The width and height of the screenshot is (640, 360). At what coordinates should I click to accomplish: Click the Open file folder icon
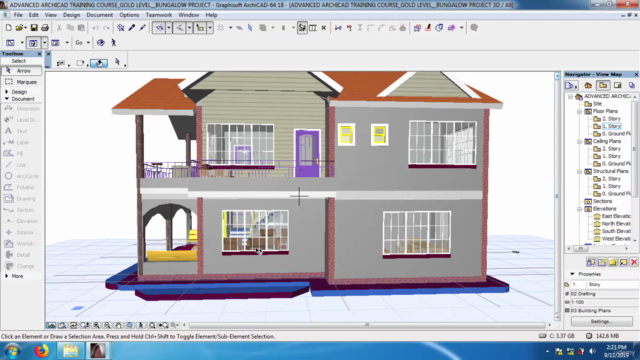(19, 28)
